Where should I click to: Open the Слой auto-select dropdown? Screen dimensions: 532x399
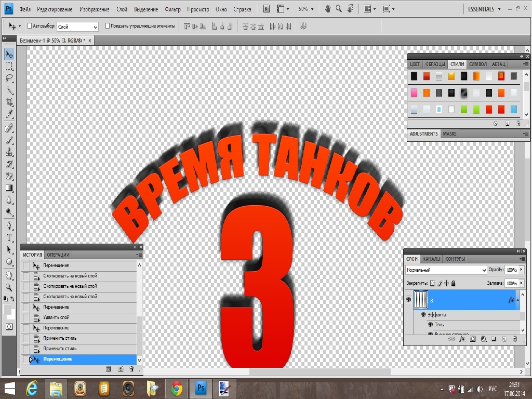coord(77,26)
